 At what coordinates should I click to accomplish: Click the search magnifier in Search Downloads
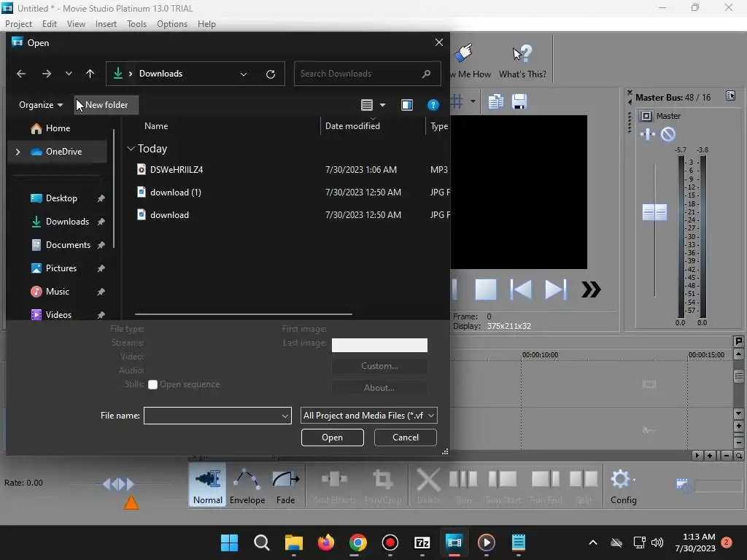pyautogui.click(x=426, y=74)
